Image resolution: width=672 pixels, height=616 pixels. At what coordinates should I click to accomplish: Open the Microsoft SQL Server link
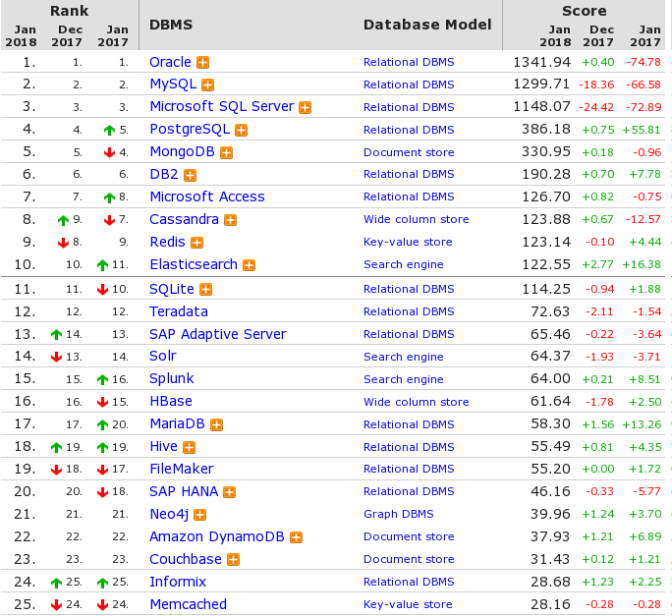221,106
